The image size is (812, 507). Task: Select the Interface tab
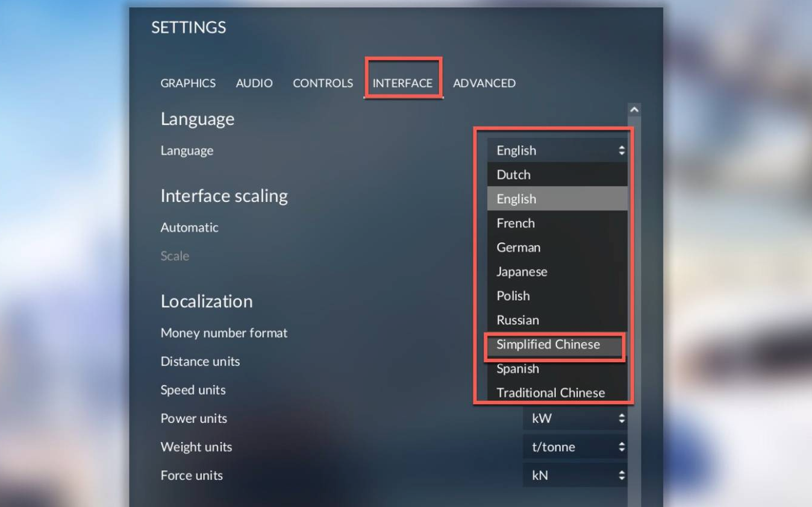point(402,83)
